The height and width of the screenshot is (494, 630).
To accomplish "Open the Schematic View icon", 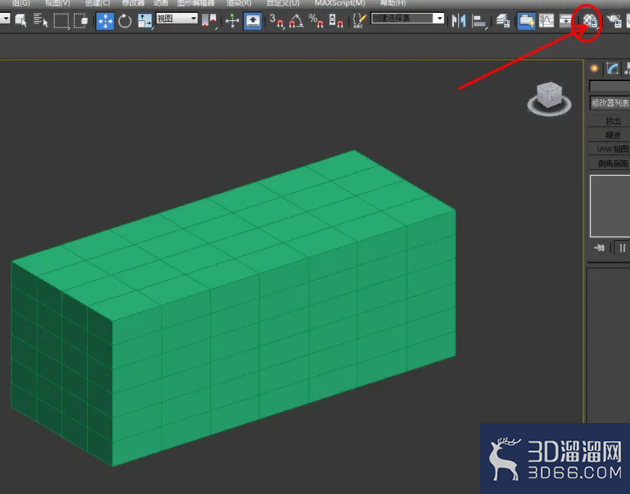I will click(566, 20).
